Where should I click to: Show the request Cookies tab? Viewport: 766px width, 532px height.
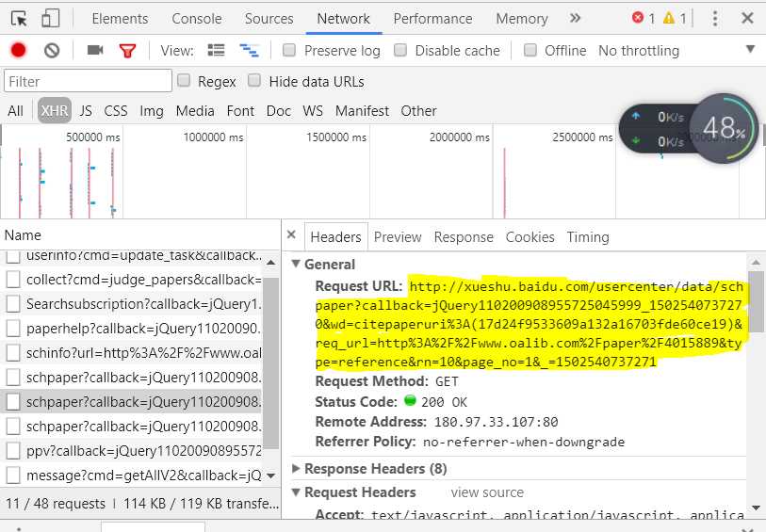click(530, 237)
